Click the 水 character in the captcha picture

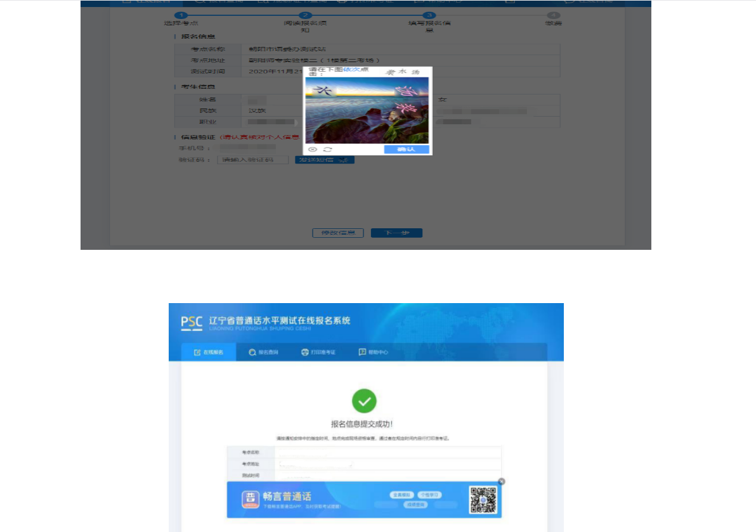click(x=322, y=91)
